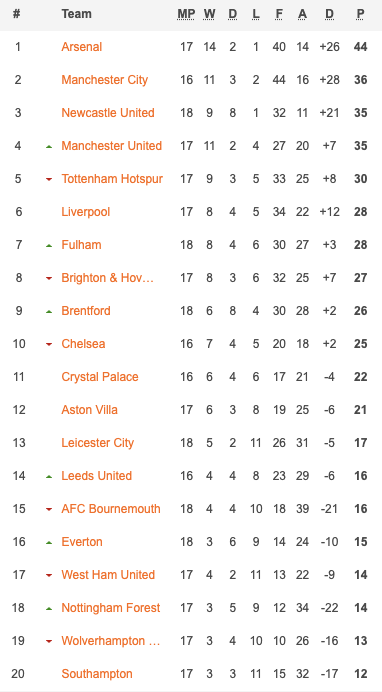Click the MP column header
The width and height of the screenshot is (382, 692).
(x=186, y=14)
